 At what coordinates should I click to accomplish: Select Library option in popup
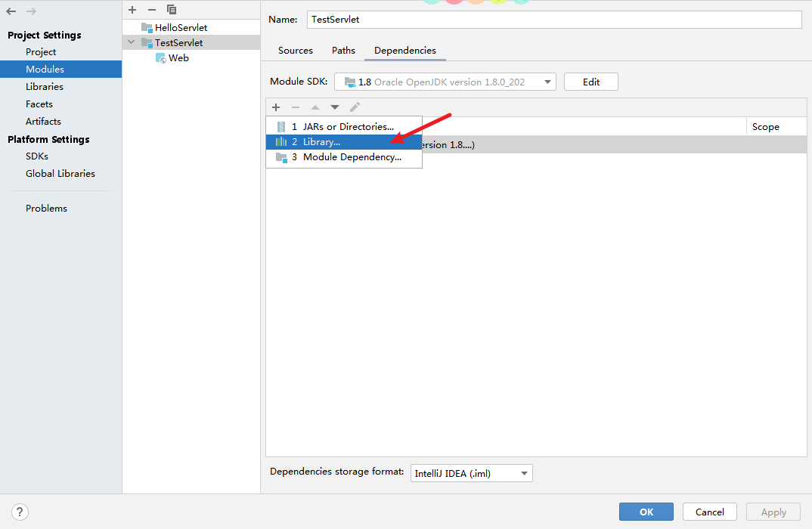[x=344, y=142]
